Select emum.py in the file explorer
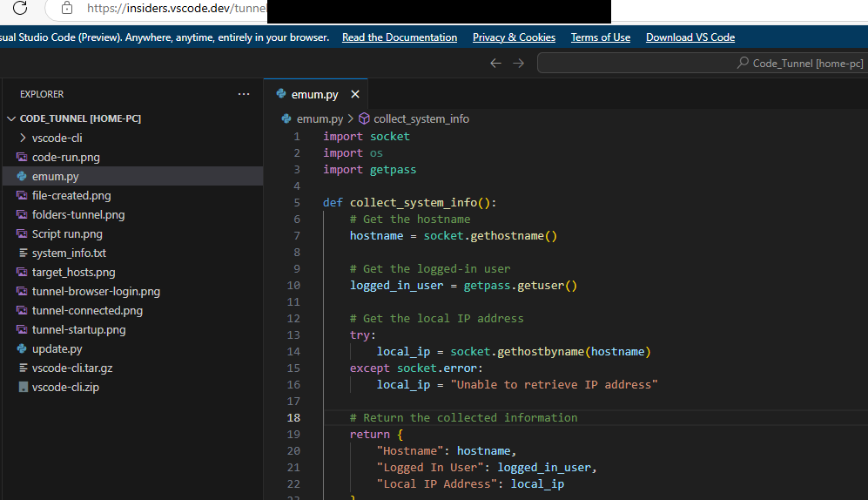Screen dimensions: 868x500 coord(133,176)
